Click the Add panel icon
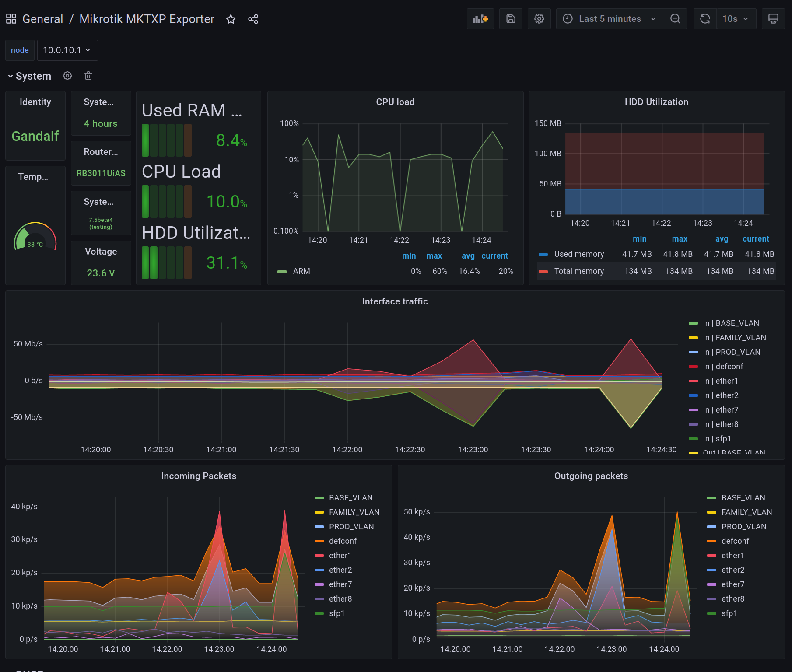This screenshot has width=792, height=672. (480, 19)
